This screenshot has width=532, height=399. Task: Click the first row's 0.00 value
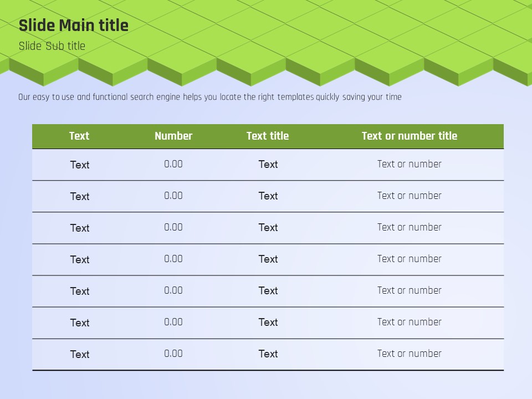[x=173, y=164]
